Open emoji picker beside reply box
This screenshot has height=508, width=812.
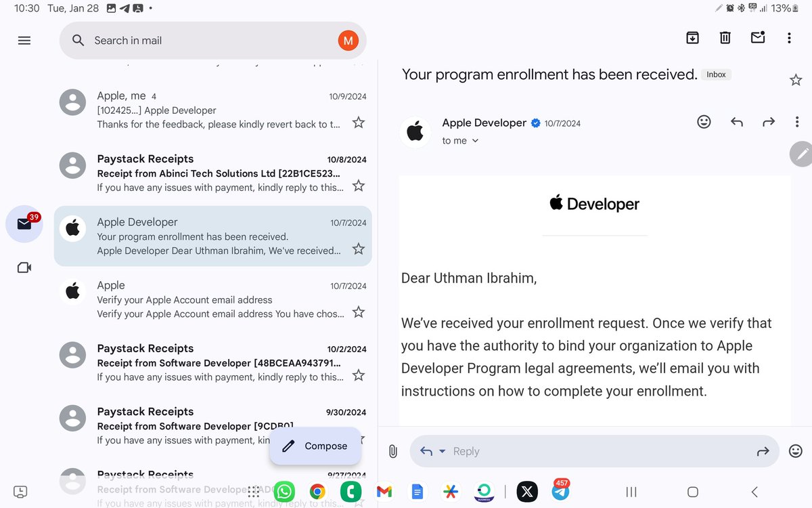pos(796,450)
